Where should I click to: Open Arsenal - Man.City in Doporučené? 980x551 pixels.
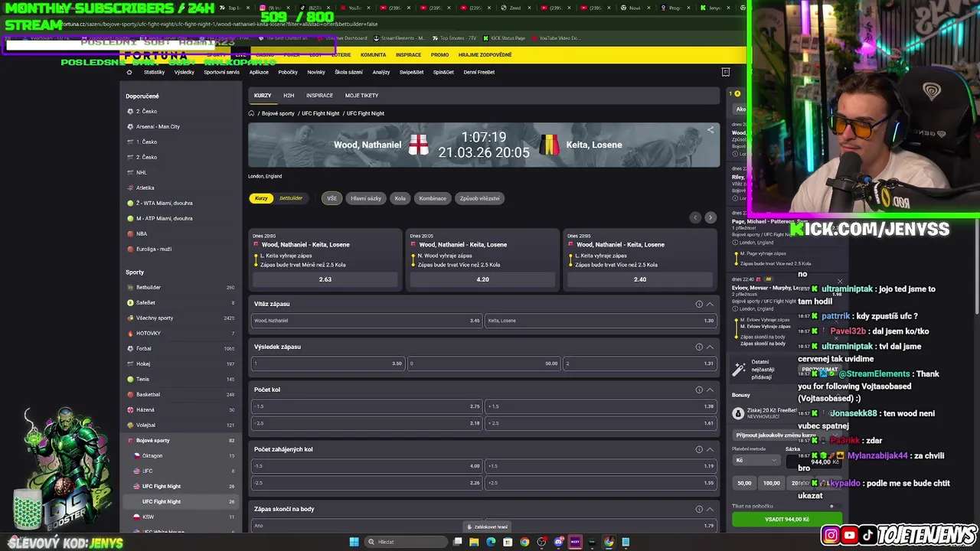tap(182, 126)
